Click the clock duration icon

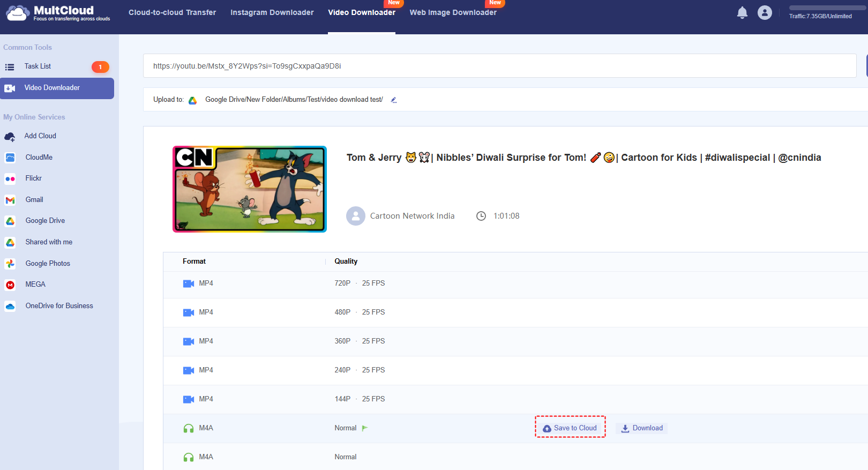481,216
